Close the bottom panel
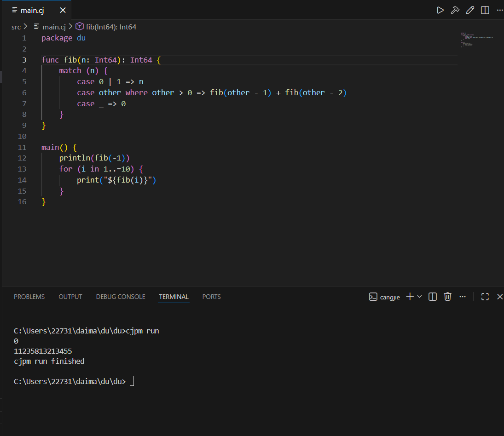 click(499, 297)
